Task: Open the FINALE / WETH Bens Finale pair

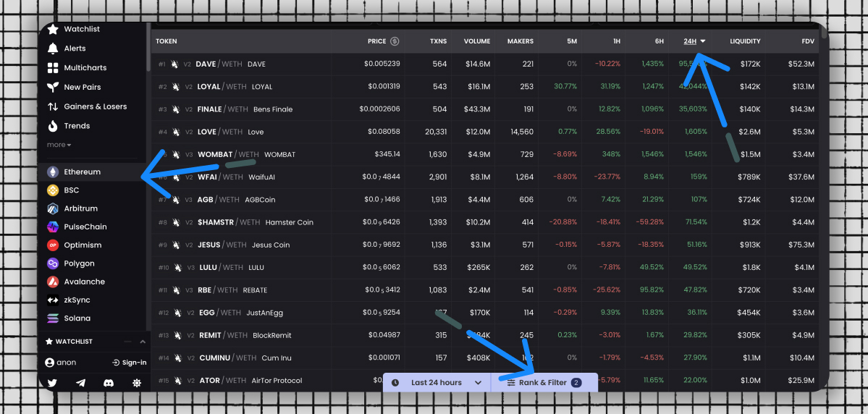Action: 245,109
